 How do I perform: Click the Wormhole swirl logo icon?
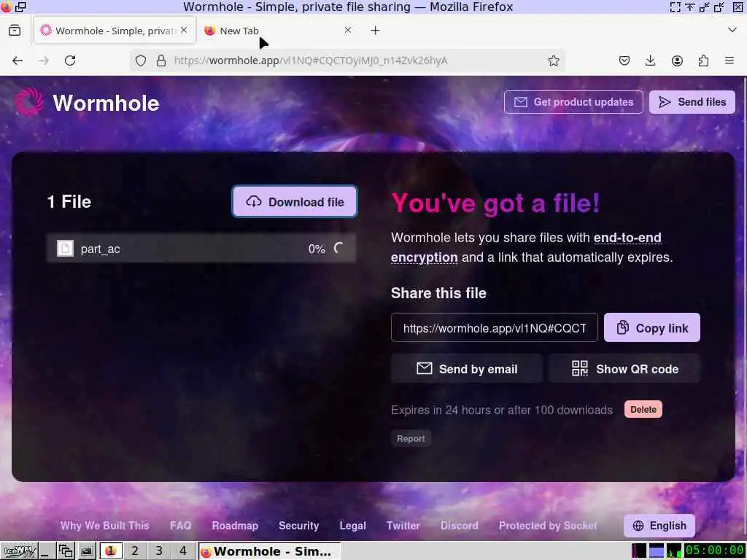pyautogui.click(x=29, y=102)
